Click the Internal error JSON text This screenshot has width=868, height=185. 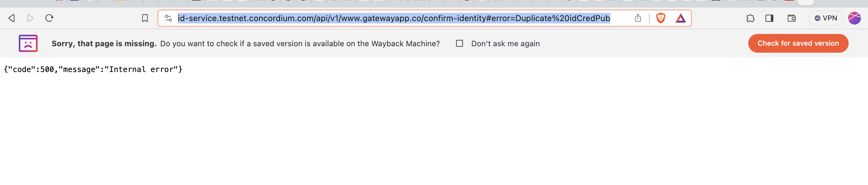pos(93,69)
